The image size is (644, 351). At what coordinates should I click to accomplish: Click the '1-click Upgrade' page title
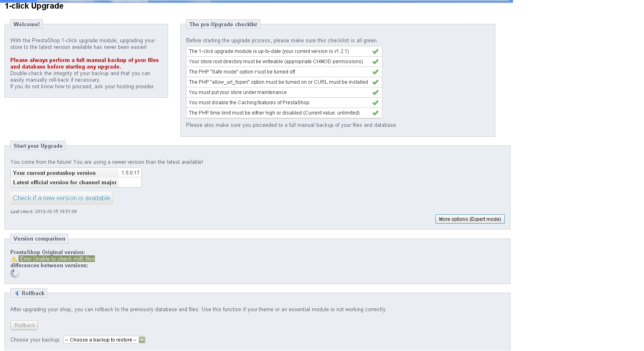(34, 6)
